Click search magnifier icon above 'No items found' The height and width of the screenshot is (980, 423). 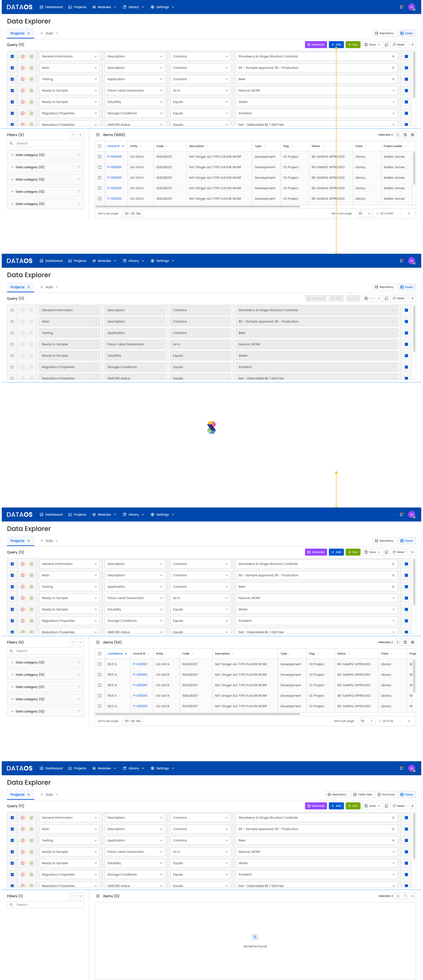255,937
